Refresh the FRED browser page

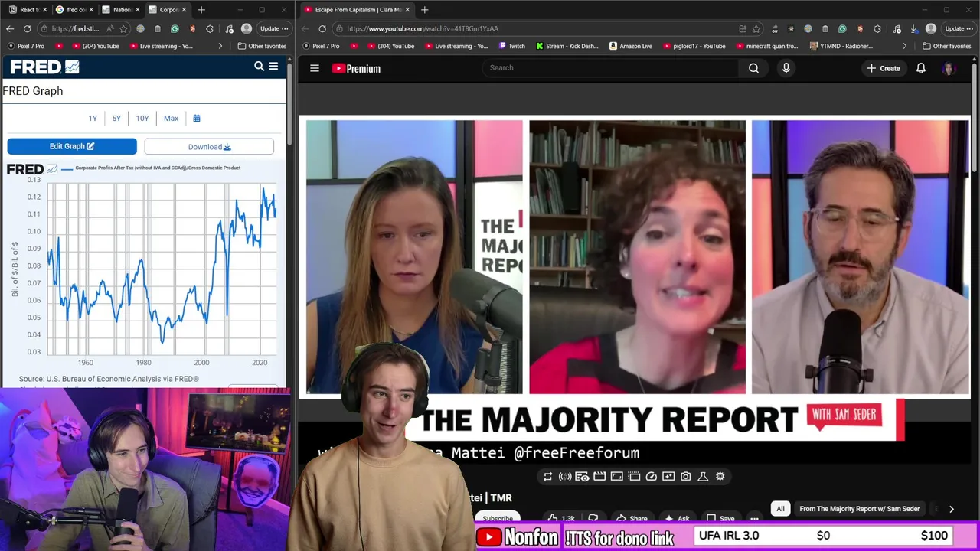27,29
